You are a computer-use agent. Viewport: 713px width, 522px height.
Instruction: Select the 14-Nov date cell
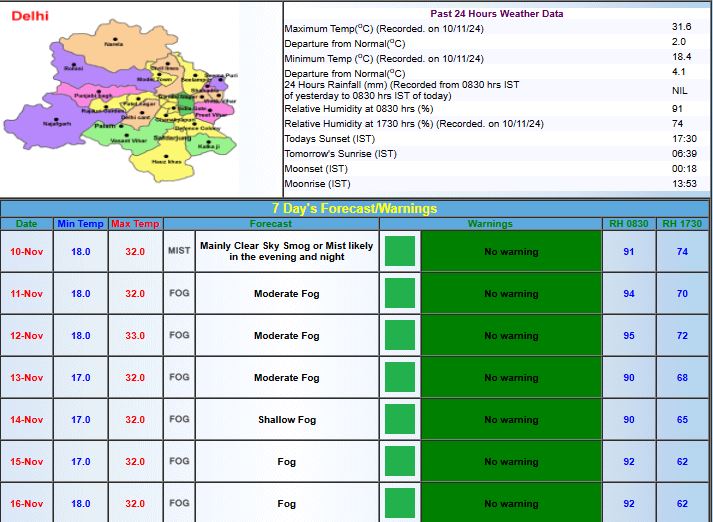pyautogui.click(x=26, y=420)
